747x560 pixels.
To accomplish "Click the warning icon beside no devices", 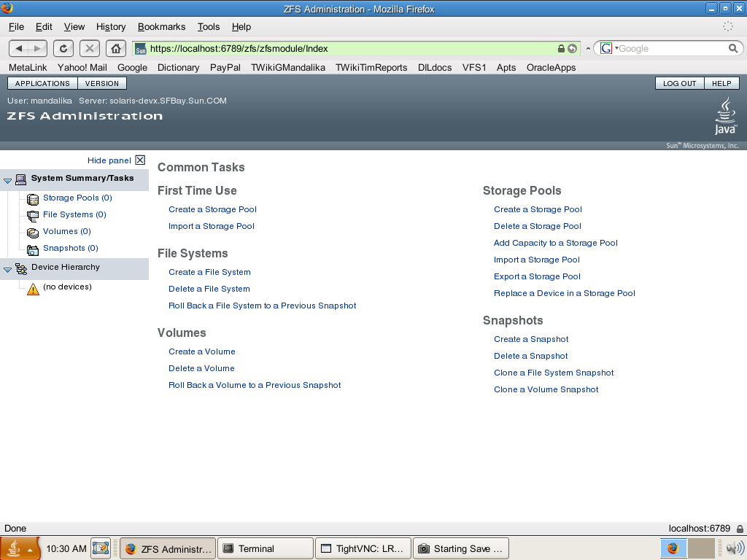I will coord(33,289).
